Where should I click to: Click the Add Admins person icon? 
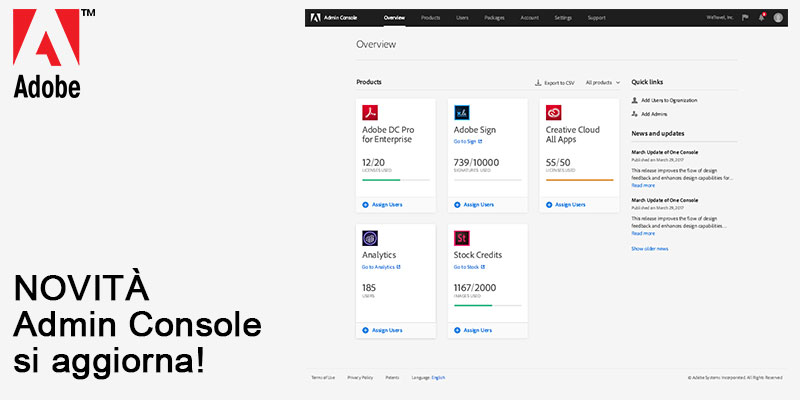click(635, 114)
